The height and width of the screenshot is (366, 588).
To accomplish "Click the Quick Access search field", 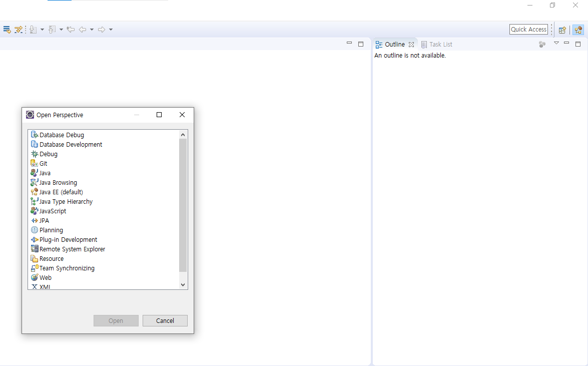I will [528, 29].
